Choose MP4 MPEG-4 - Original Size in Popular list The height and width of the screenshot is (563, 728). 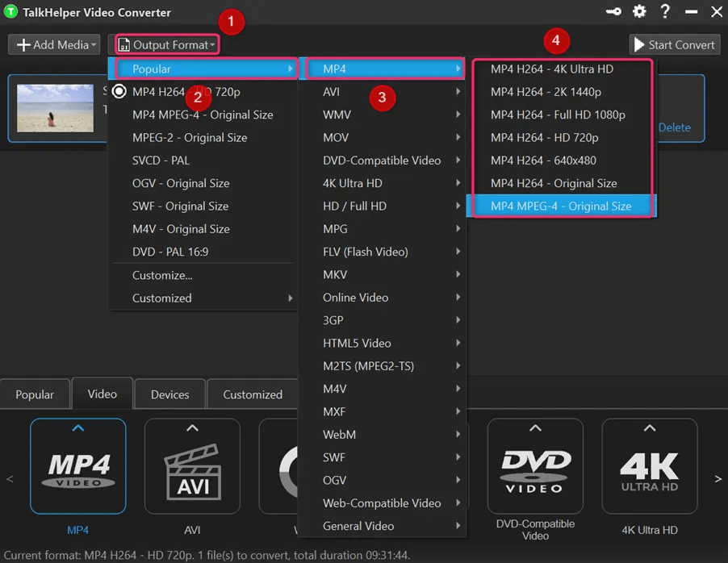(x=204, y=115)
